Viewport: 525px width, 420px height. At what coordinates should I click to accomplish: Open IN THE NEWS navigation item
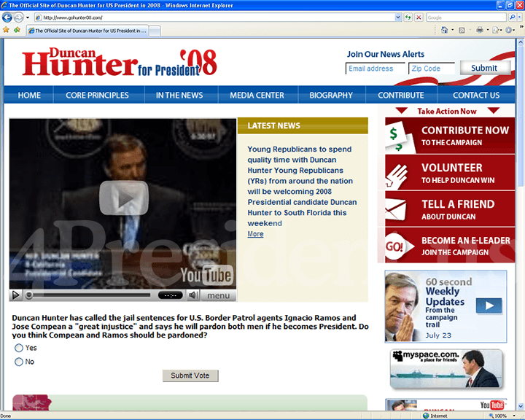point(179,95)
